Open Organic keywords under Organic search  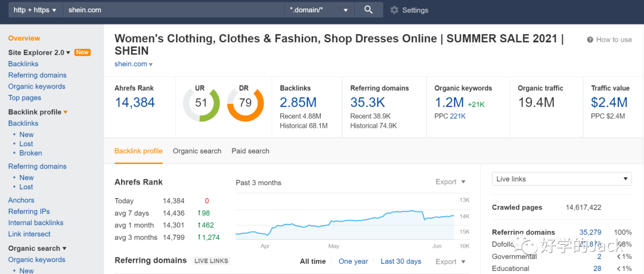point(37,260)
